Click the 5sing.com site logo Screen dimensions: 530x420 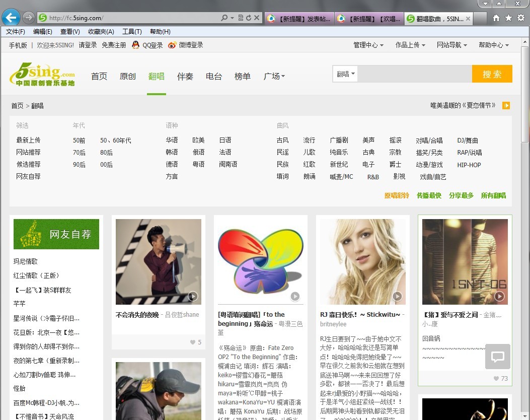[x=42, y=74]
